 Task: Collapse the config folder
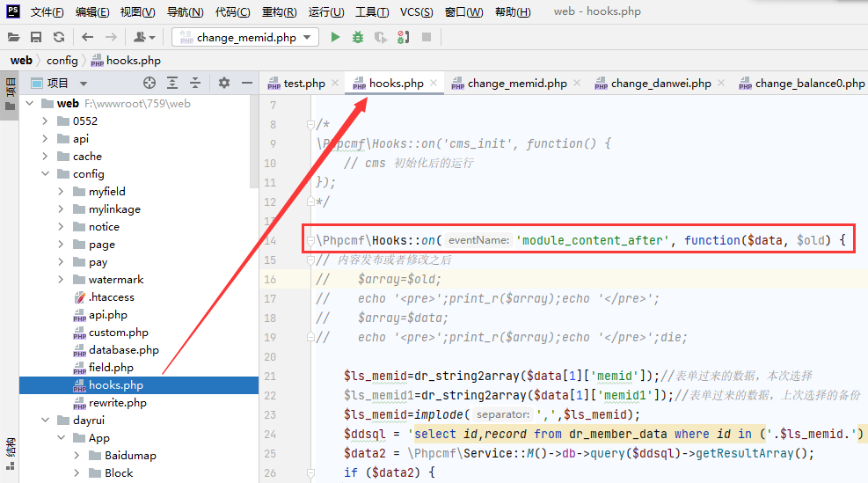46,174
